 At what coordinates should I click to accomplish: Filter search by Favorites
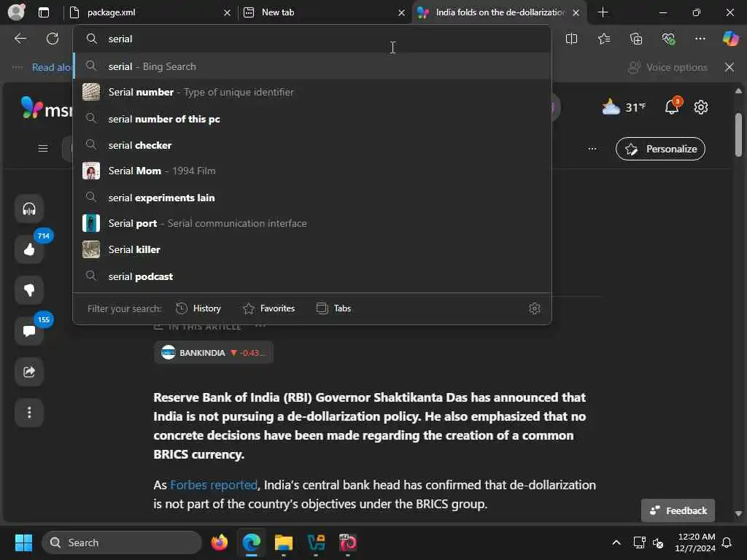click(x=268, y=308)
